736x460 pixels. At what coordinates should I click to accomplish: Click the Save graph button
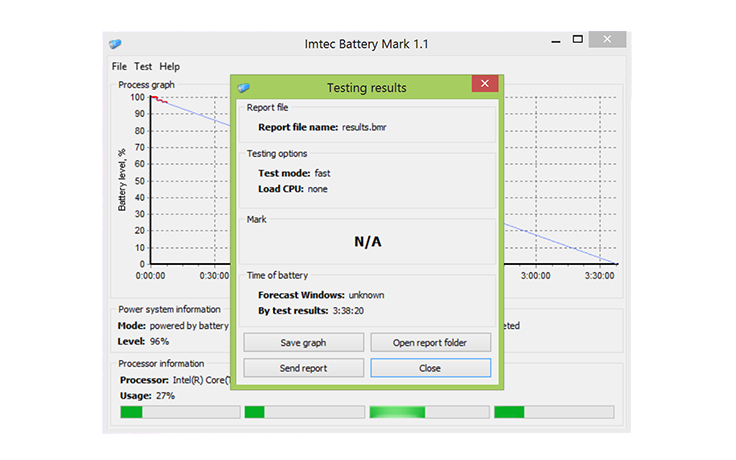[304, 343]
